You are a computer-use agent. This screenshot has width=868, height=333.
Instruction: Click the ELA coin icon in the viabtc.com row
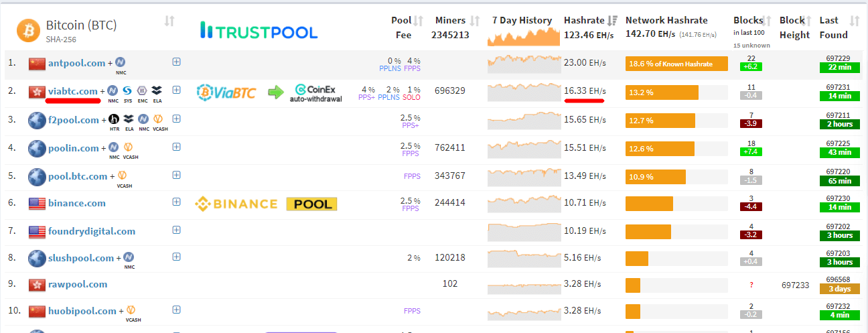[x=157, y=90]
